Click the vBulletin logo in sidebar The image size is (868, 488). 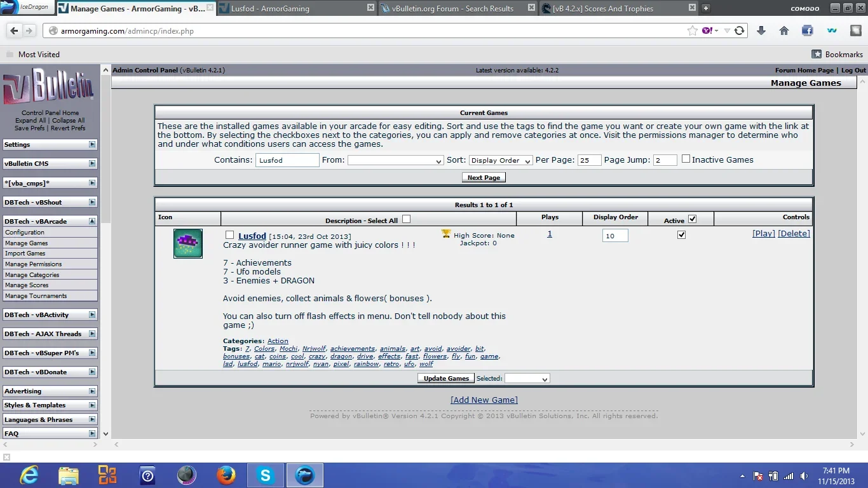click(49, 88)
